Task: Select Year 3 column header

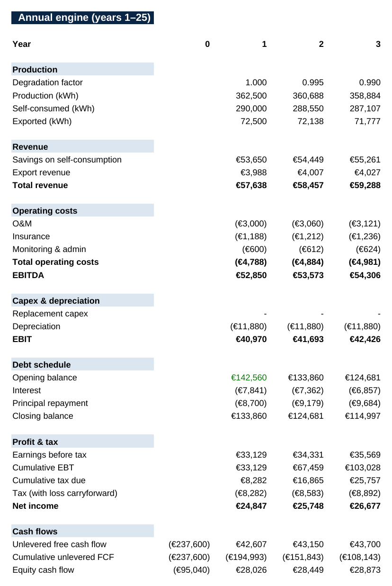Action: [x=378, y=44]
